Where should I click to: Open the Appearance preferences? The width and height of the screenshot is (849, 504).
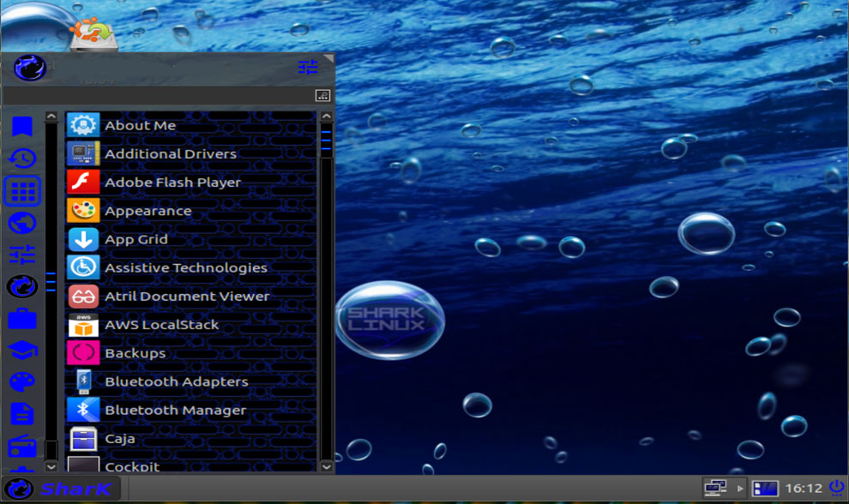click(x=190, y=211)
